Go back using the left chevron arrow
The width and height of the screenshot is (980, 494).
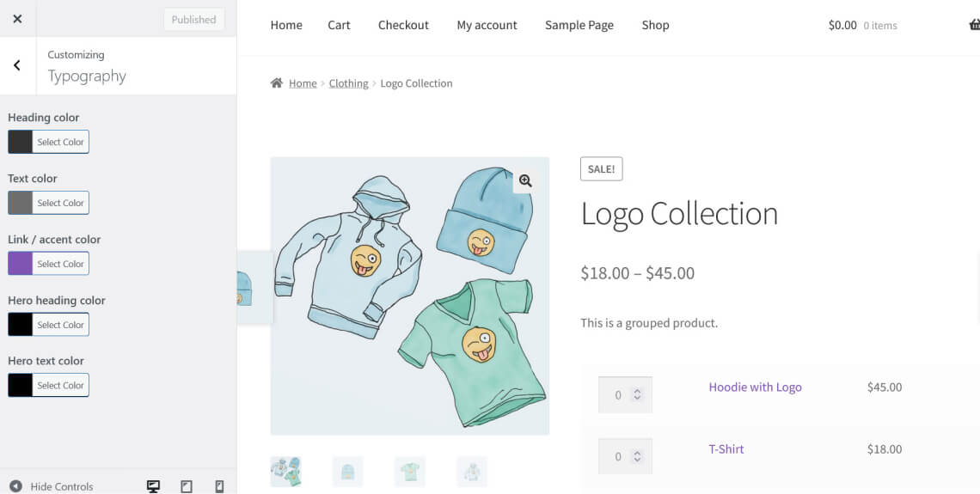coord(17,65)
